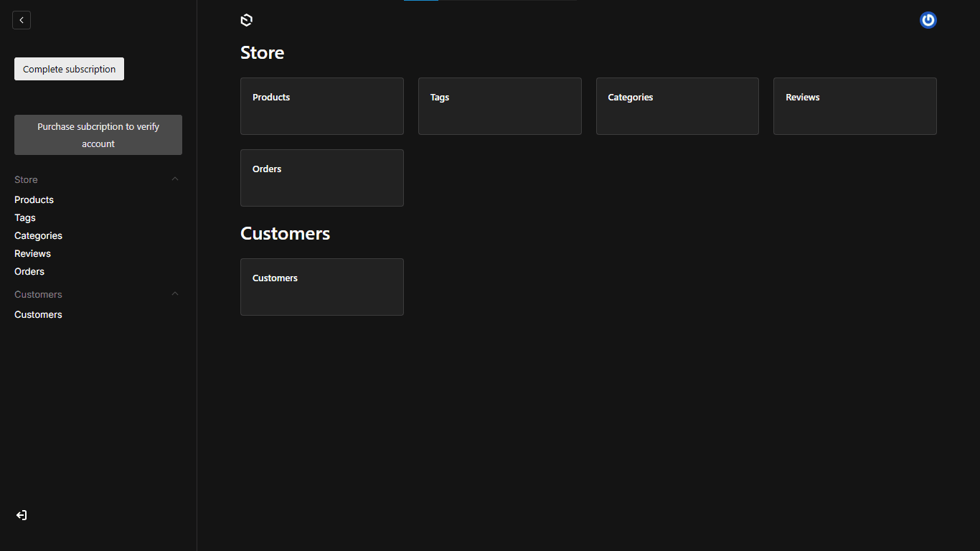
Task: Click the hexagon logo in the header
Action: [x=247, y=20]
